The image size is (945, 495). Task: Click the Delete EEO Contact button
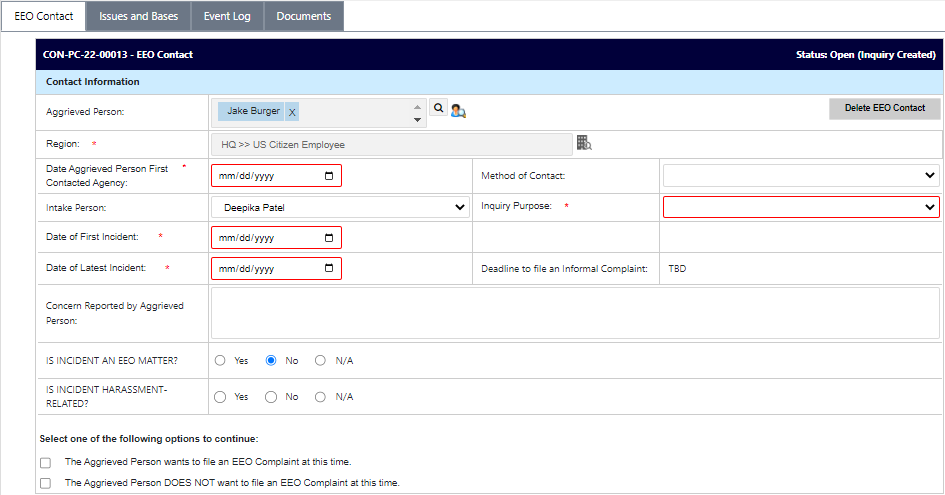coord(885,109)
